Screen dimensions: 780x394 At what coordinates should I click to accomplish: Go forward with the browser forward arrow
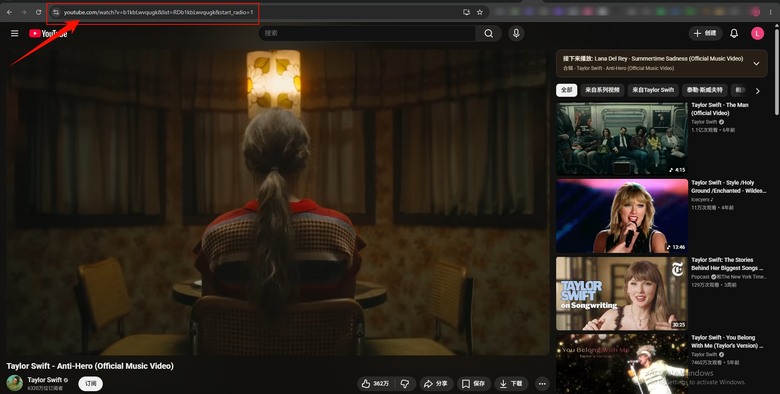point(23,12)
